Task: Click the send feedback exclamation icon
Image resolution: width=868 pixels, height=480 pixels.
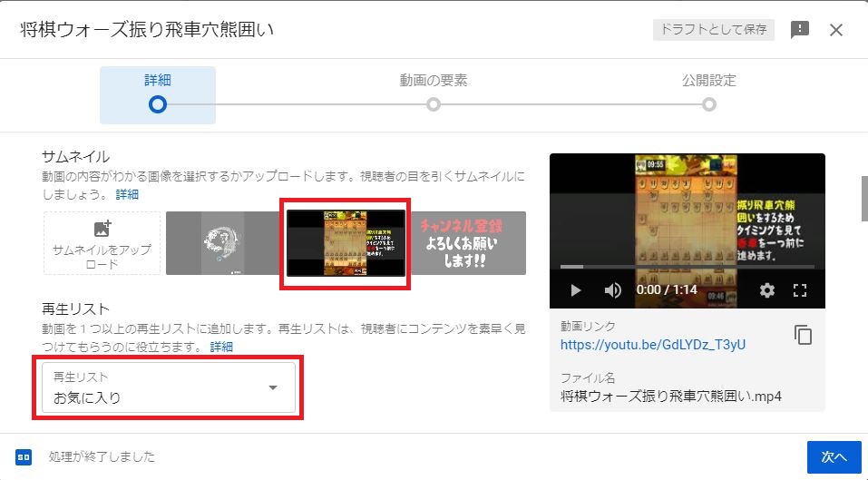Action: click(800, 30)
